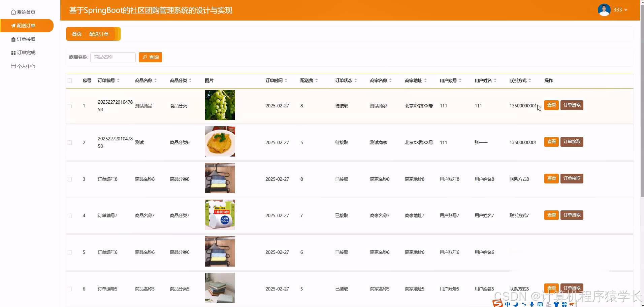Image resolution: width=644 pixels, height=307 pixels.
Task: Click the 食品分类 category cell
Action: coord(179,106)
